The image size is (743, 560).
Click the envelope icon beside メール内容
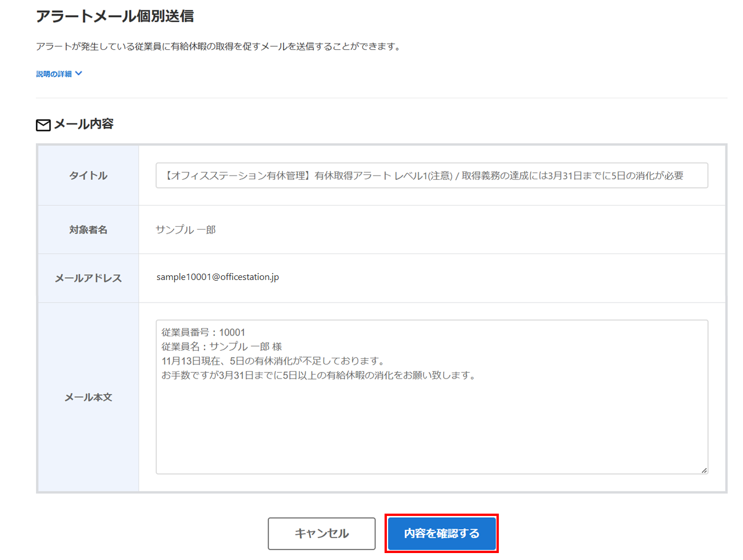(x=44, y=125)
